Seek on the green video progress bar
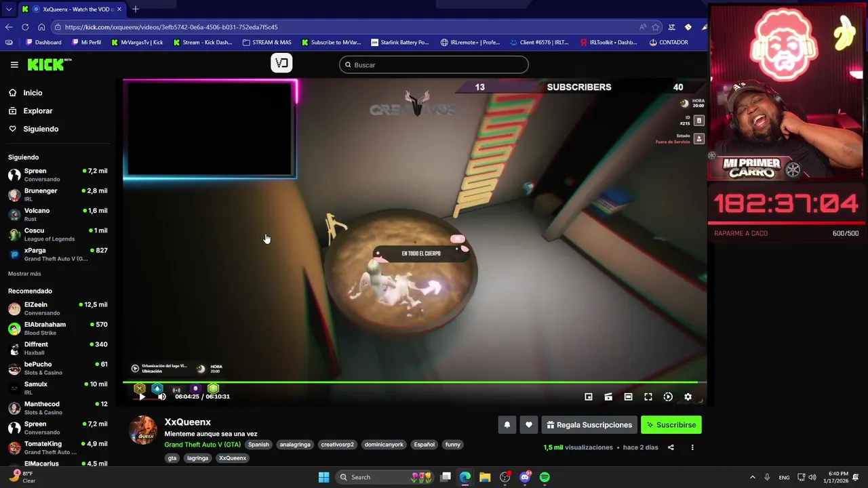 (414, 382)
